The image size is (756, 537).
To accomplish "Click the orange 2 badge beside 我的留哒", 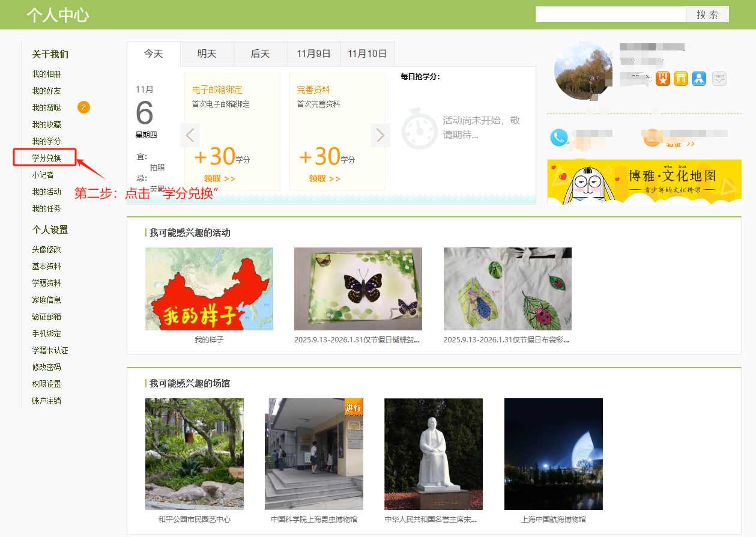I will [83, 108].
